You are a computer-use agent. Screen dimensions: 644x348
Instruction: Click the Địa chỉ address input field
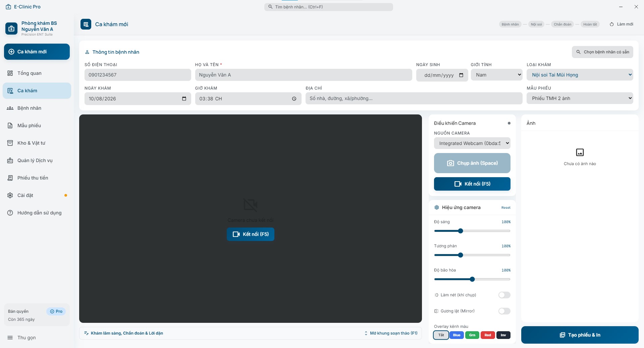tap(414, 98)
